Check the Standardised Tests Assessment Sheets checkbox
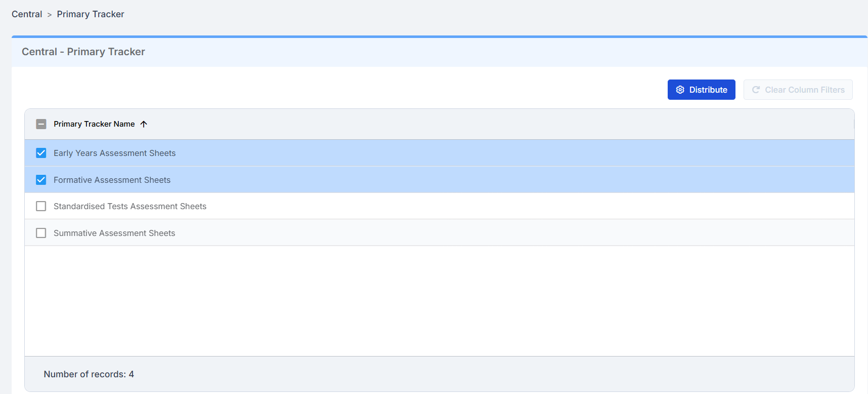868x394 pixels. pyautogui.click(x=41, y=206)
